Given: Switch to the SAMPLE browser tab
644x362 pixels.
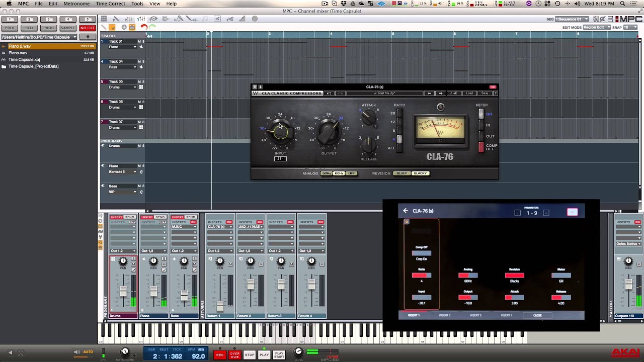Looking at the screenshot, I should 68,28.
